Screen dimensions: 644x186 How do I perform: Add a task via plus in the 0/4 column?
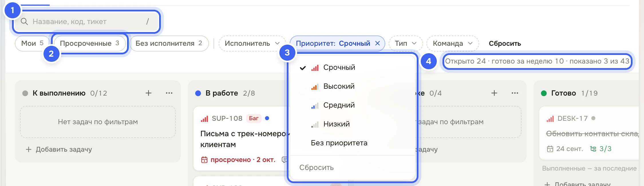point(494,93)
